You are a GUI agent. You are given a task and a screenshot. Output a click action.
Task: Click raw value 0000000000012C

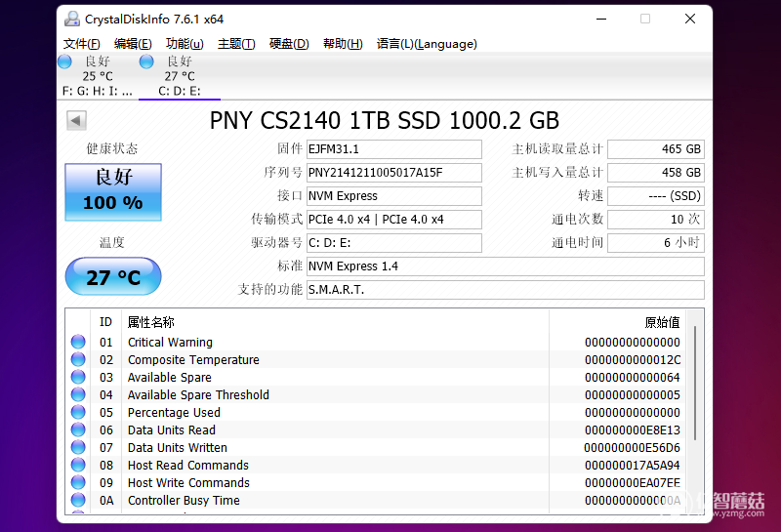[632, 359]
